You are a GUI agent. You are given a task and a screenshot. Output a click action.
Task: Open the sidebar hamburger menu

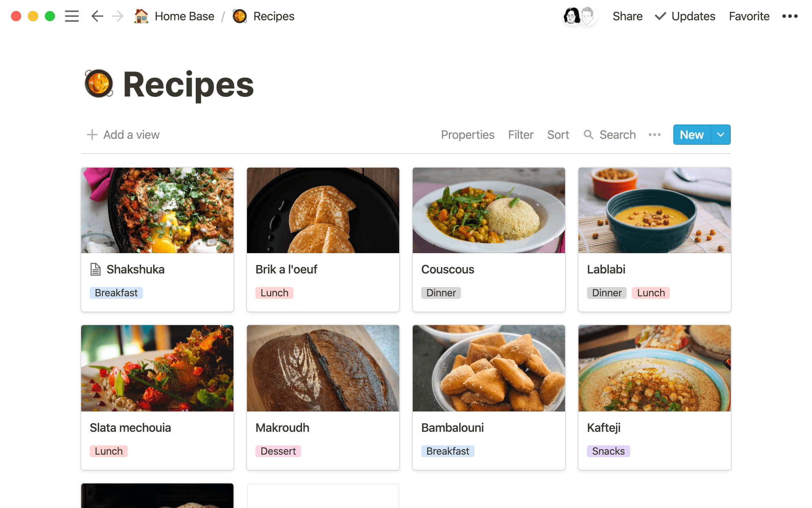[72, 16]
